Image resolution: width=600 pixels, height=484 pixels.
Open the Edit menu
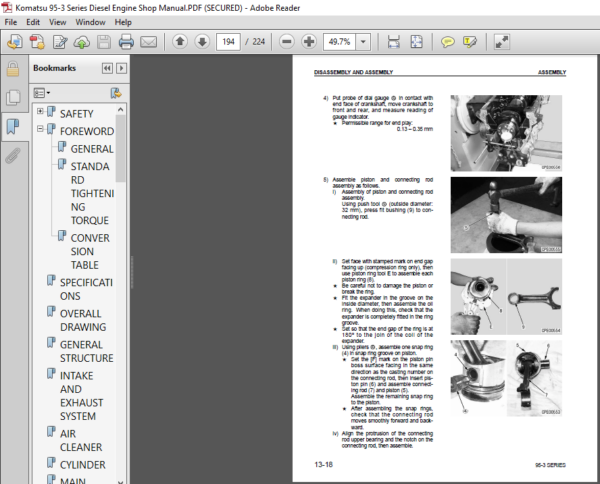(x=33, y=22)
